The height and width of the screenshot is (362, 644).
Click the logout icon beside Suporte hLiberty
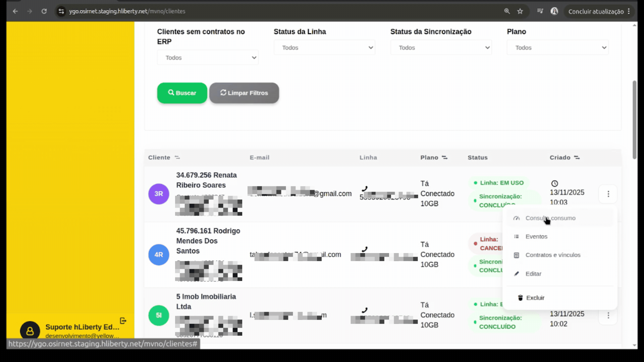(123, 321)
